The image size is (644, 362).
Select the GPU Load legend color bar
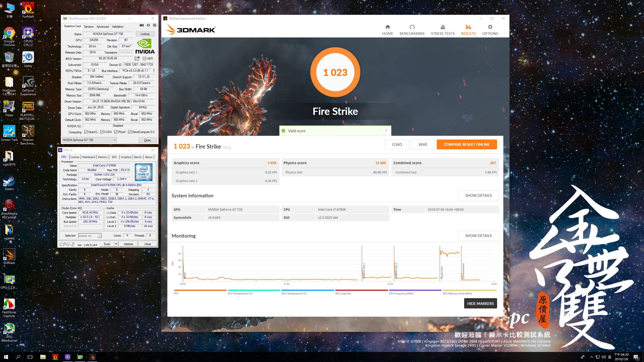coord(361,290)
